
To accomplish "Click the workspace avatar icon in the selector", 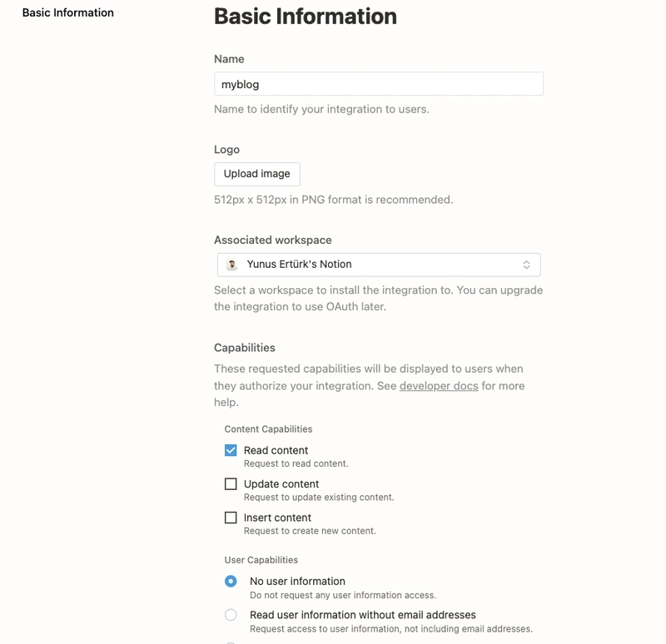I will tap(231, 265).
